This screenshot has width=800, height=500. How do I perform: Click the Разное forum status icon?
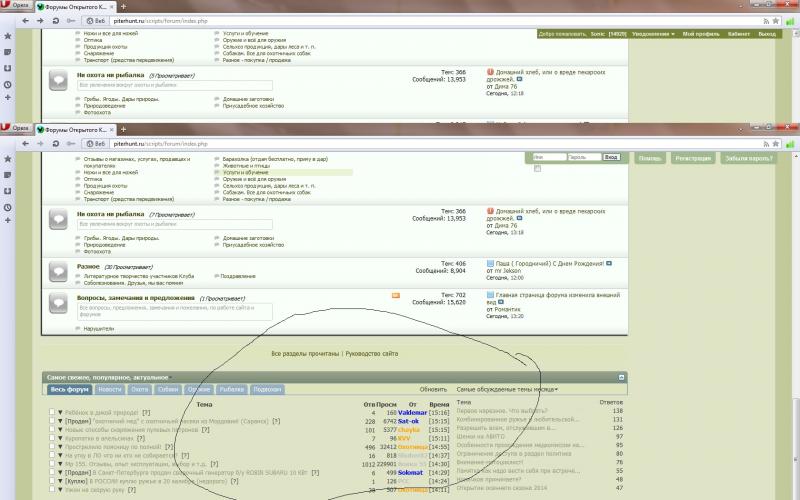pos(58,271)
